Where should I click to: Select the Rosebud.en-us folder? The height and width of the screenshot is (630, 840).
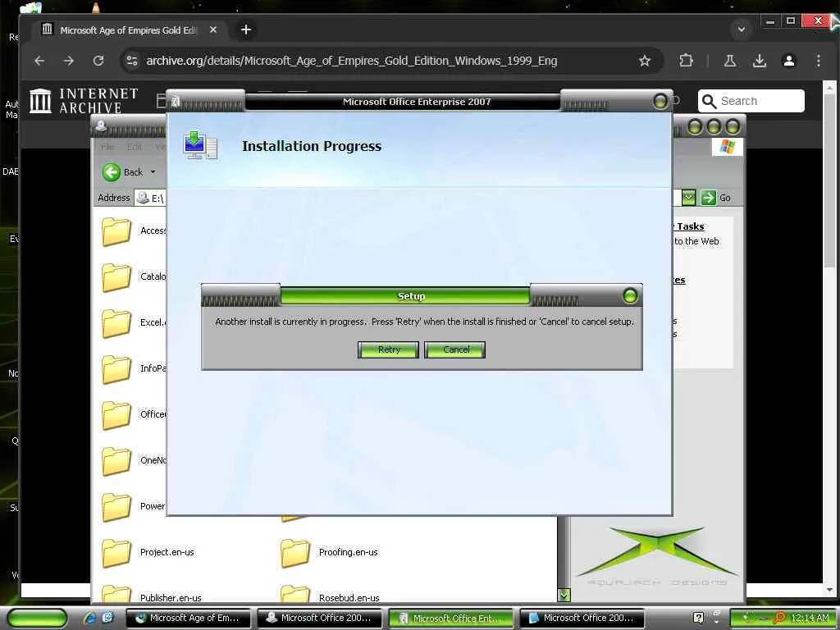tap(330, 595)
